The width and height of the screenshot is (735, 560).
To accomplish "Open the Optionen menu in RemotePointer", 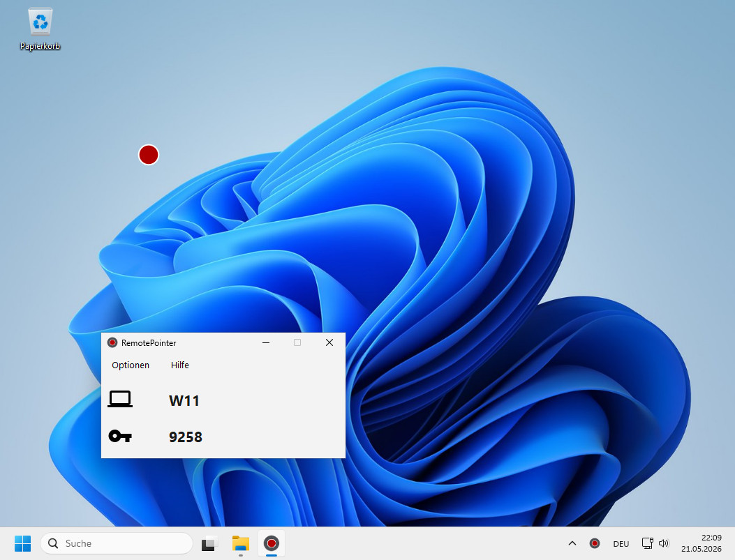I will point(131,365).
